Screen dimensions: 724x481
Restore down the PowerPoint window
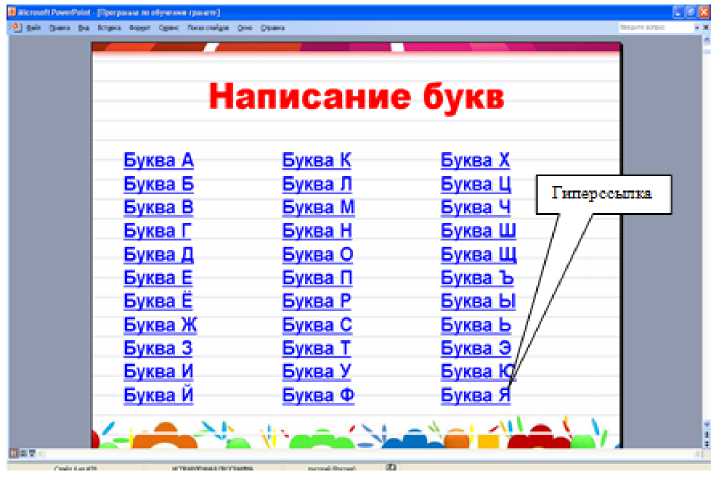pos(691,12)
